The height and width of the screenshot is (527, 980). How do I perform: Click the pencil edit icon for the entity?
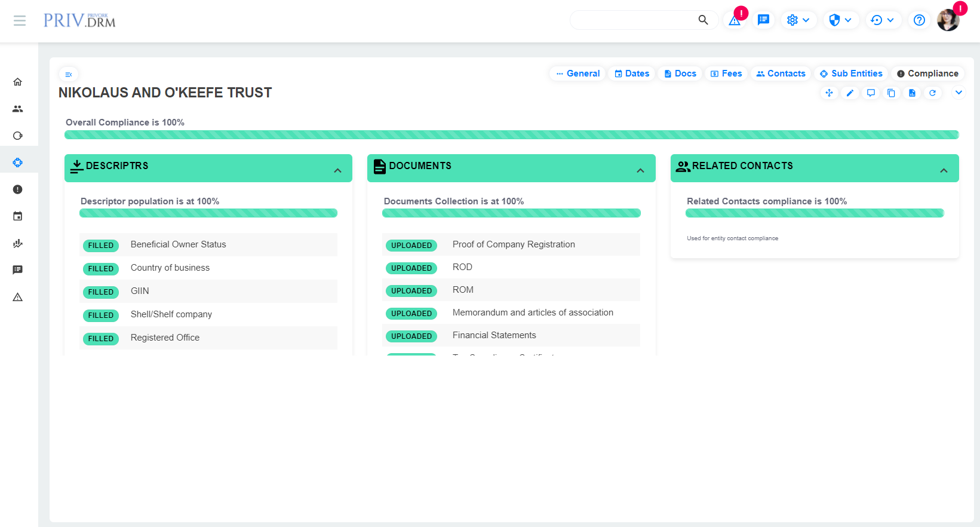850,93
